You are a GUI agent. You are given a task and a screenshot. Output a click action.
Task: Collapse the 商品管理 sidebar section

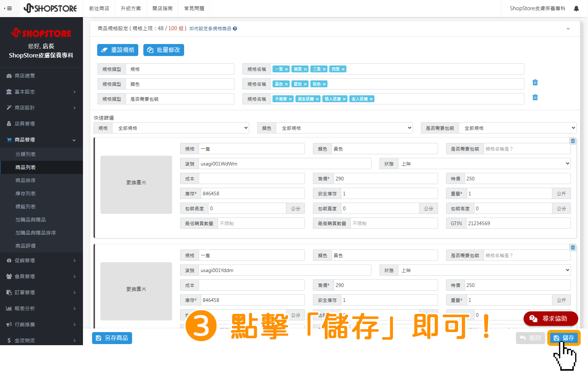tap(41, 140)
